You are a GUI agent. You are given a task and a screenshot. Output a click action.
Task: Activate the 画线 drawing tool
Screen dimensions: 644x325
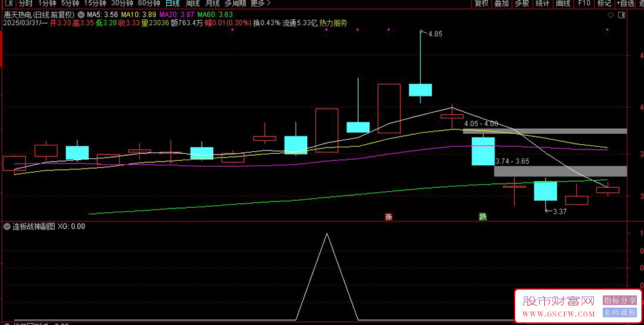563,3
